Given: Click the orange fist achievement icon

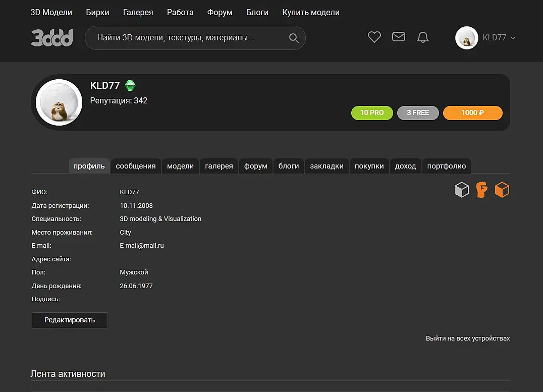Looking at the screenshot, I should tap(482, 190).
